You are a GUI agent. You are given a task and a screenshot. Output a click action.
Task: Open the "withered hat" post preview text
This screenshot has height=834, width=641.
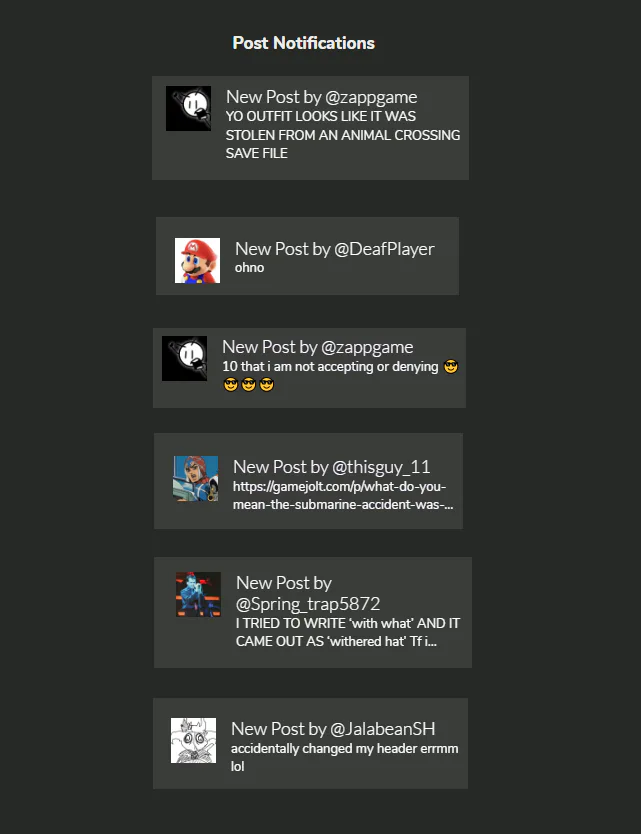[348, 632]
